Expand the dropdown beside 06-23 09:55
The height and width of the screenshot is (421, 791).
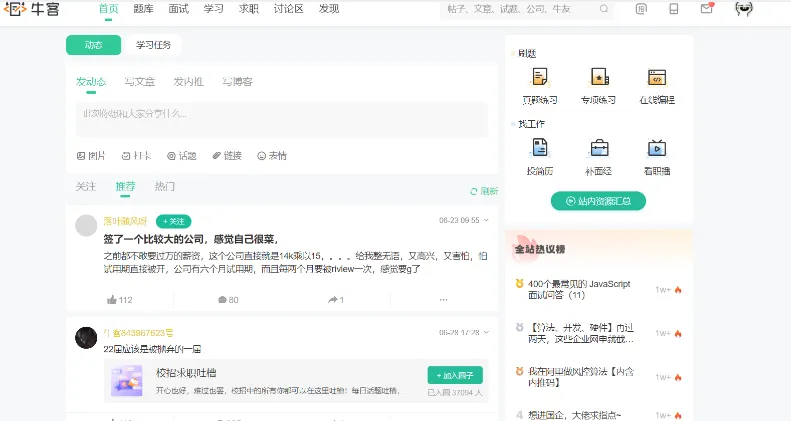pyautogui.click(x=486, y=220)
